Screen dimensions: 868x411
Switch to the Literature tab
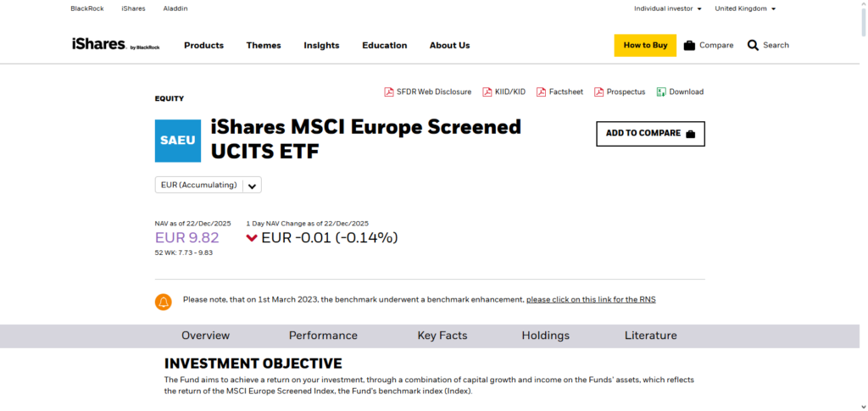tap(650, 336)
